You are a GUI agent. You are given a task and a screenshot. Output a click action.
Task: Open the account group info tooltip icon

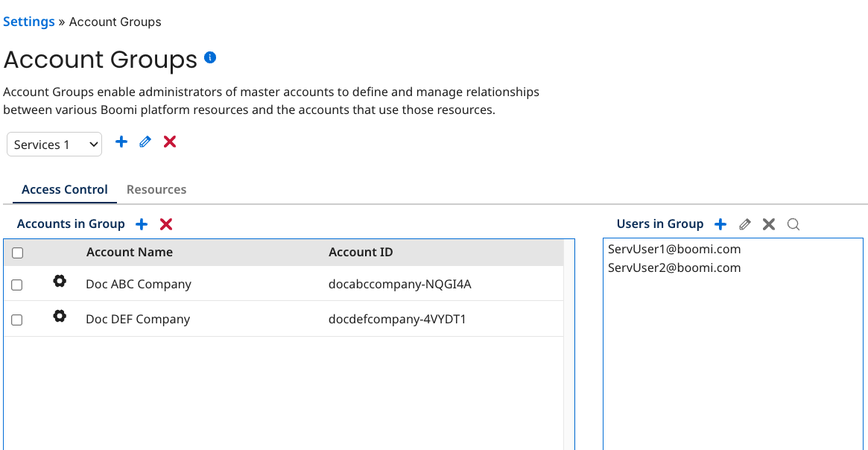tap(209, 57)
